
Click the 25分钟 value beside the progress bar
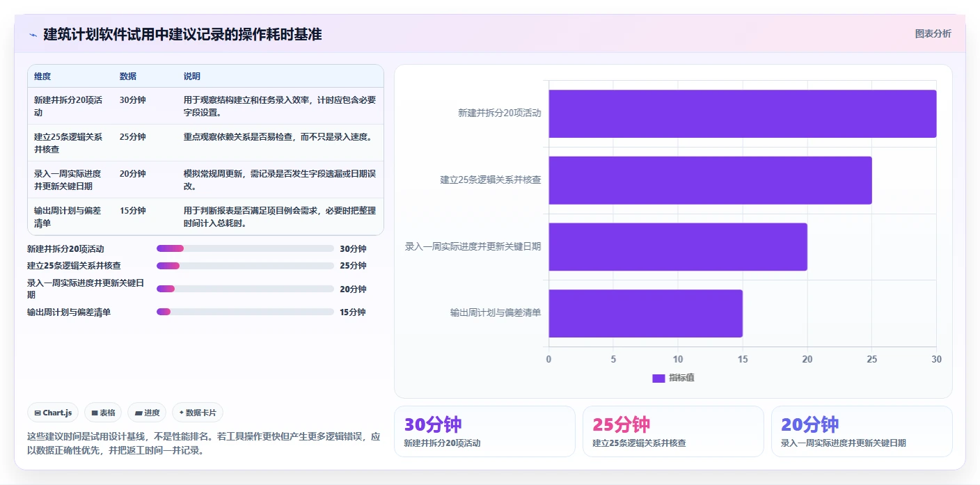[x=353, y=265]
